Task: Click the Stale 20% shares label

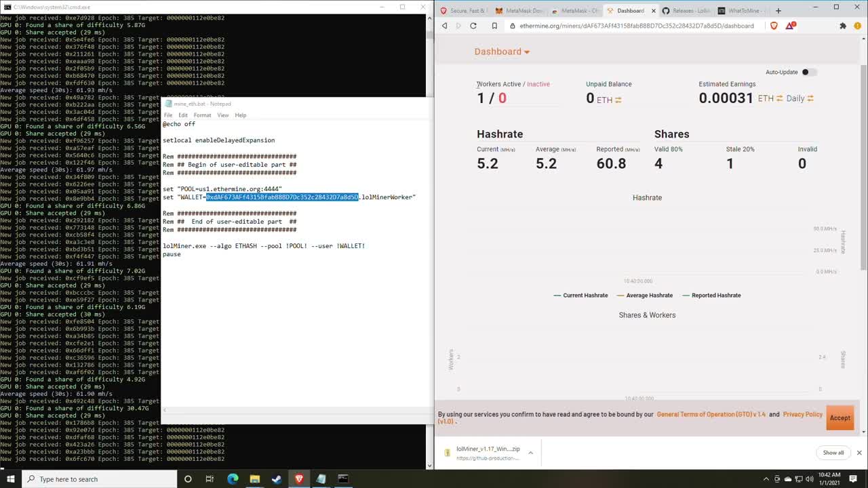Action: 740,149
